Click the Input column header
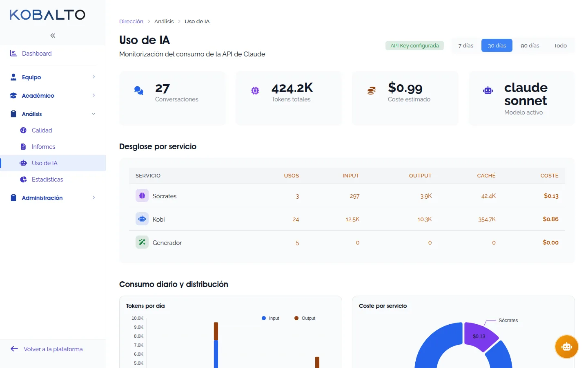 351,175
